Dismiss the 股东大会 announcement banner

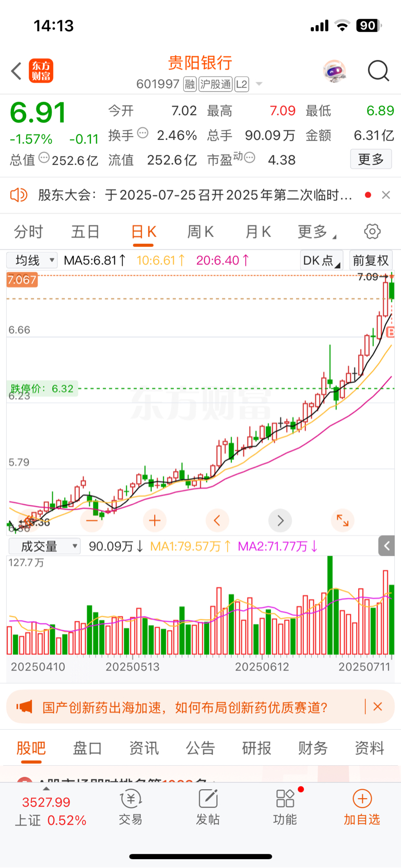click(386, 195)
